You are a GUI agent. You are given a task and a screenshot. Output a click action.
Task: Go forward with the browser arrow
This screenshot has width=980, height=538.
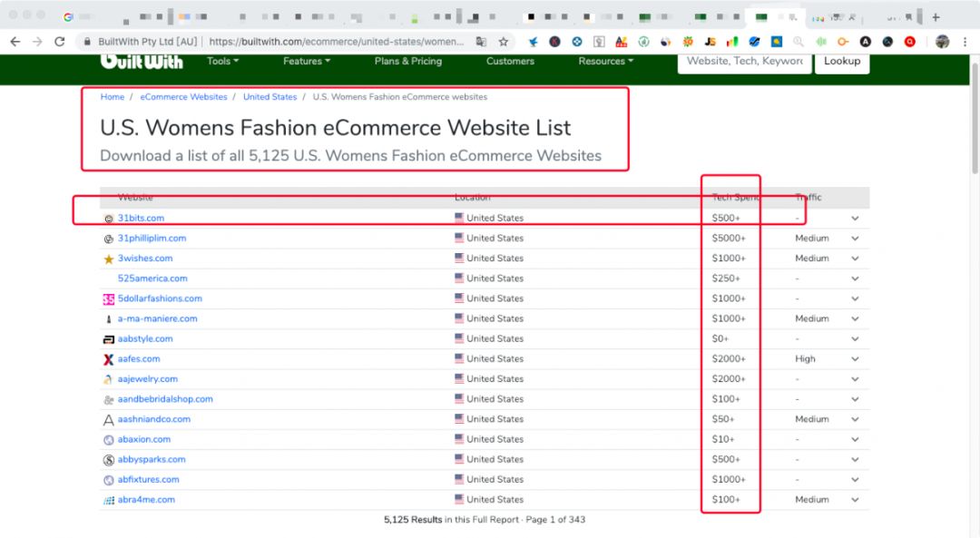(37, 42)
